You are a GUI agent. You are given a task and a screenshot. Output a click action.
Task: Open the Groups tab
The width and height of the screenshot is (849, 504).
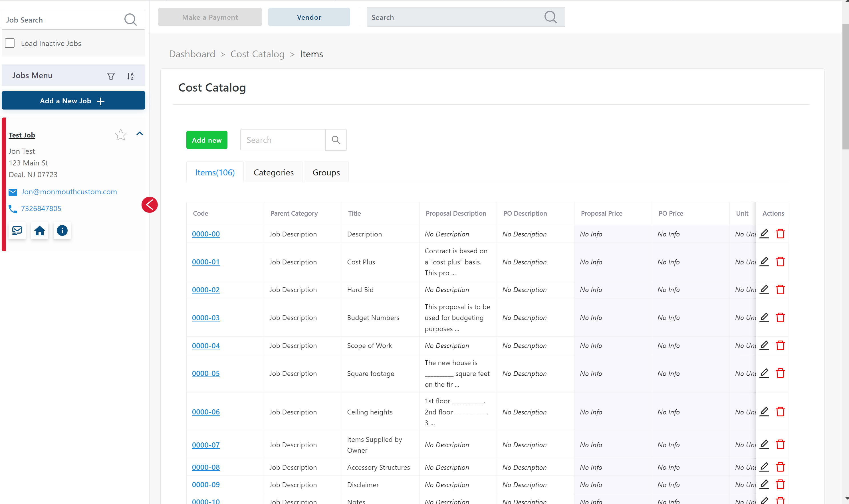tap(326, 173)
